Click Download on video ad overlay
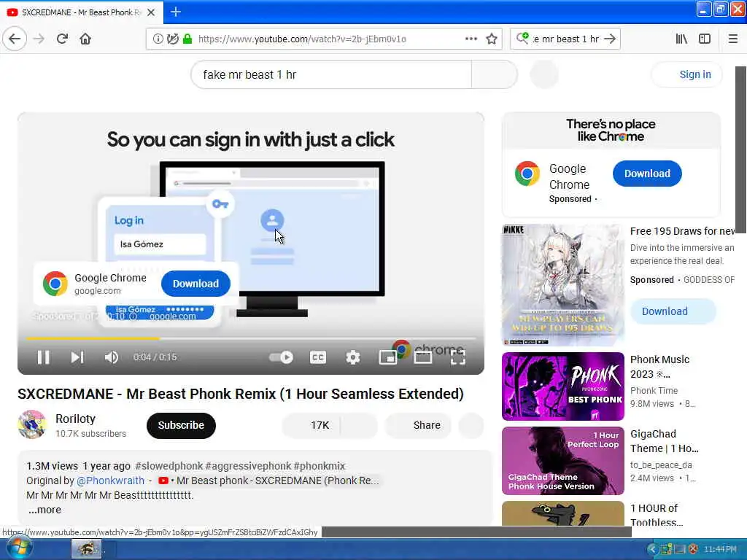The image size is (747, 560). [x=196, y=284]
